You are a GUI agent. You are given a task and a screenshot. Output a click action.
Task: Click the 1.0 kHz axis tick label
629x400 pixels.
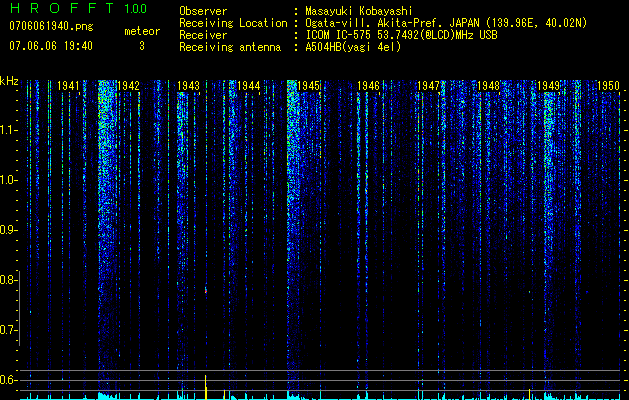coord(8,180)
